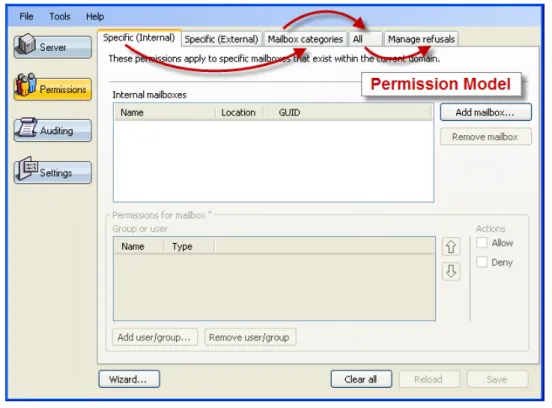
Task: Click the move up arrow button
Action: [x=451, y=246]
